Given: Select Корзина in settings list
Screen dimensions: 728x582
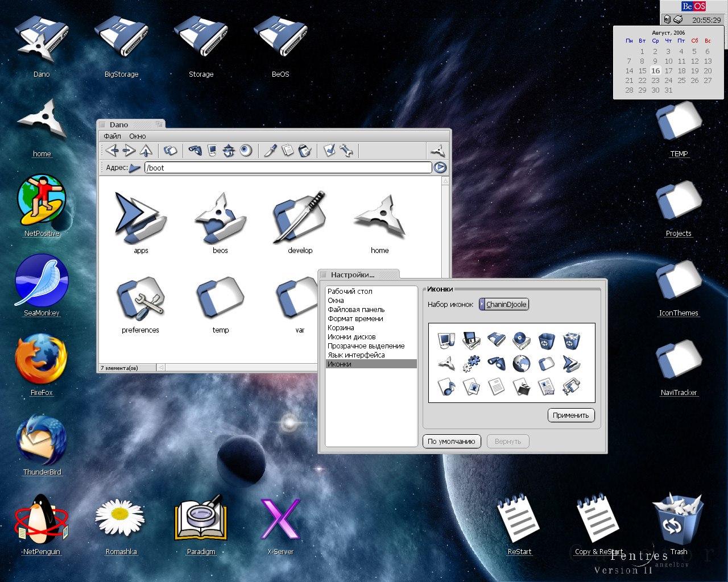Looking at the screenshot, I should (x=371, y=327).
